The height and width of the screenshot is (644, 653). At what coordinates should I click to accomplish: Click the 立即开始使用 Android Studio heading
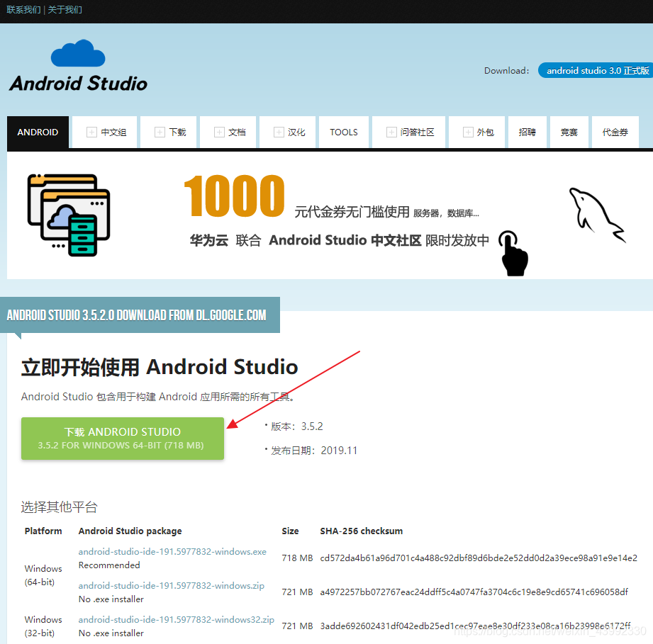tap(160, 367)
